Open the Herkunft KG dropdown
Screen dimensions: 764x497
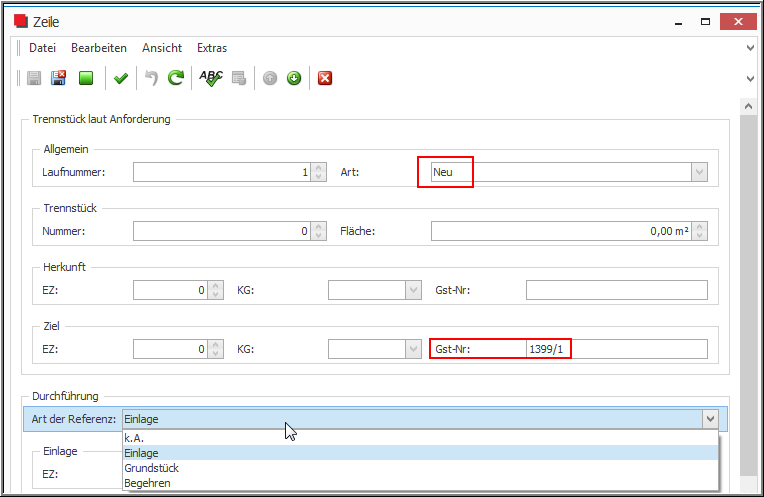412,290
